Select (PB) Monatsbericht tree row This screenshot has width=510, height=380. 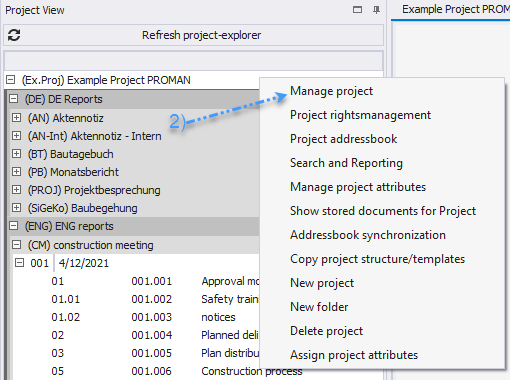(x=73, y=172)
